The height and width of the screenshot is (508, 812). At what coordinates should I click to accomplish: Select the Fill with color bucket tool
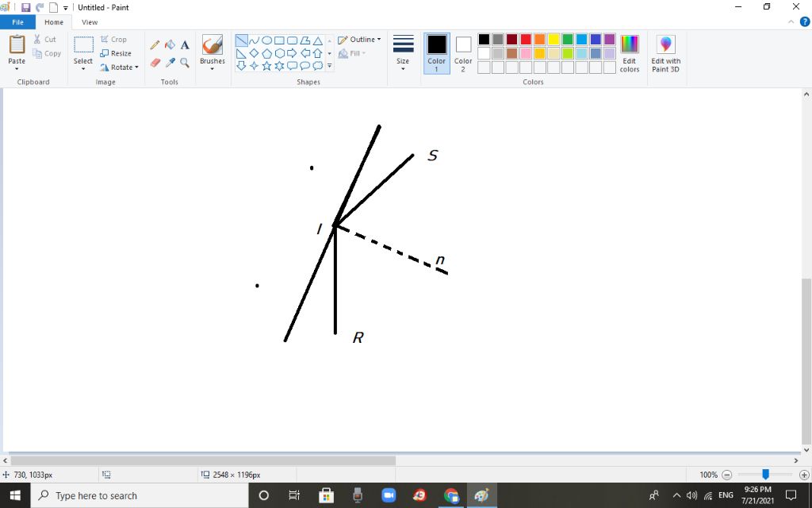click(170, 45)
